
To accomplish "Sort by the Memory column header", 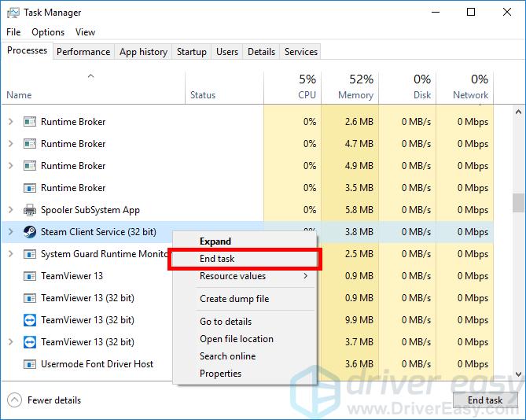I will coord(350,87).
